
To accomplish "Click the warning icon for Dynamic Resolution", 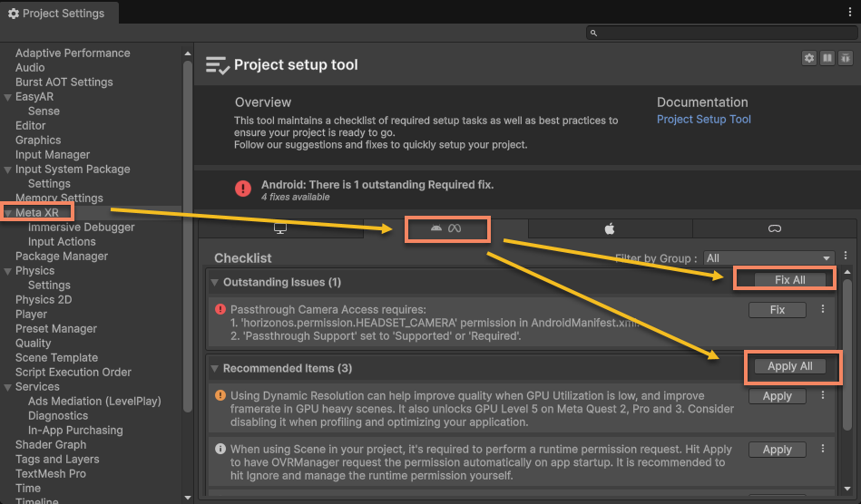I will click(220, 395).
